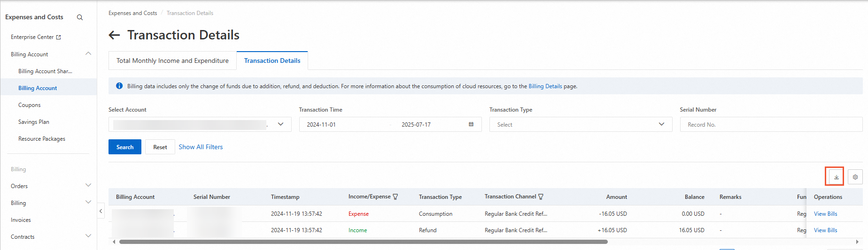Click the Expenses and Costs sidebar title
868x250 pixels.
[34, 17]
